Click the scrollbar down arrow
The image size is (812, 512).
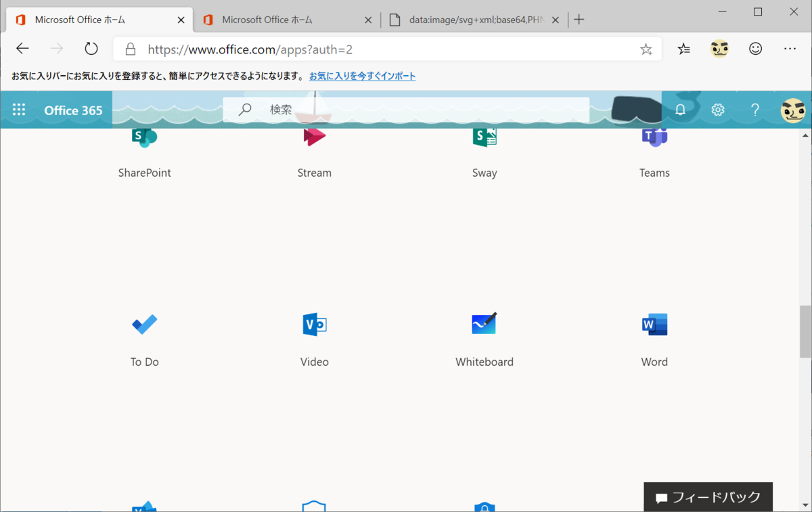pyautogui.click(x=805, y=506)
